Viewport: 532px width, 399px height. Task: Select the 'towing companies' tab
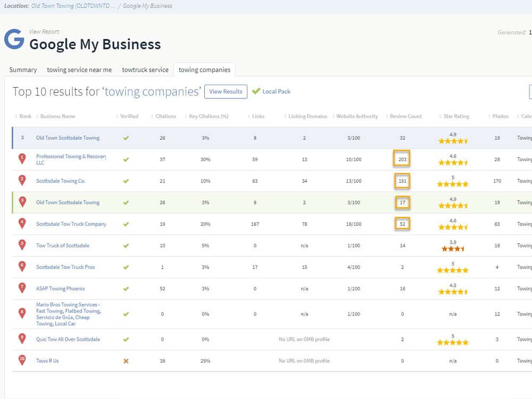click(x=205, y=70)
